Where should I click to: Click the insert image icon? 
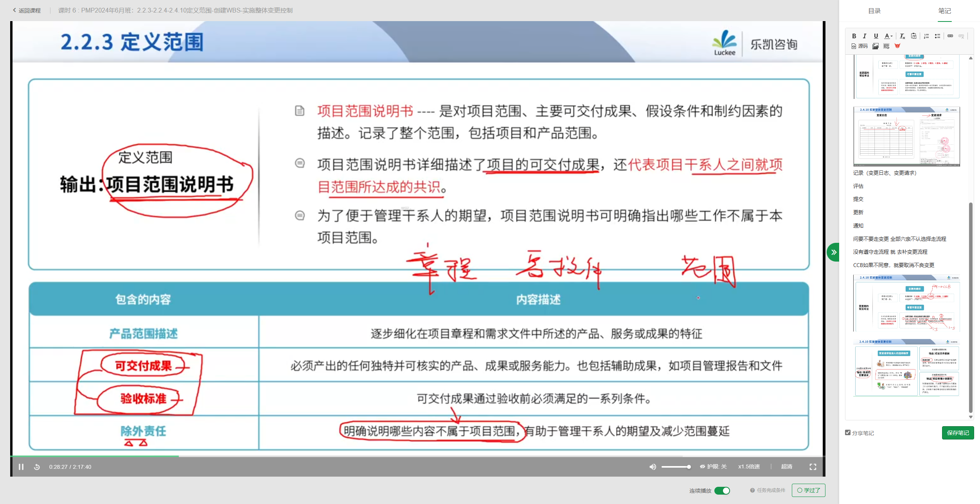[x=876, y=46]
